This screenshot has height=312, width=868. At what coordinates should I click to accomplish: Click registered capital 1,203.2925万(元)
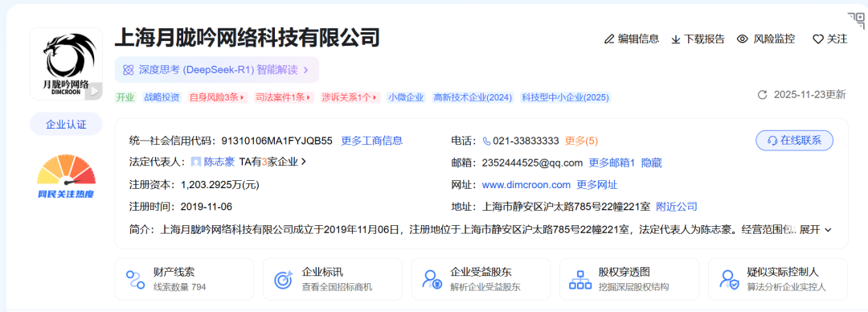[220, 184]
